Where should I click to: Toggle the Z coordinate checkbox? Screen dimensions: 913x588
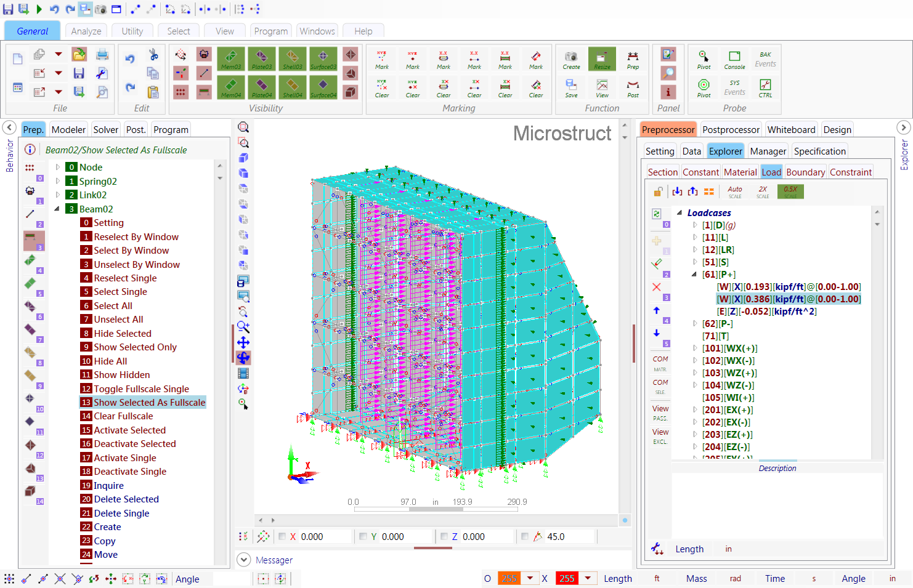pyautogui.click(x=444, y=536)
